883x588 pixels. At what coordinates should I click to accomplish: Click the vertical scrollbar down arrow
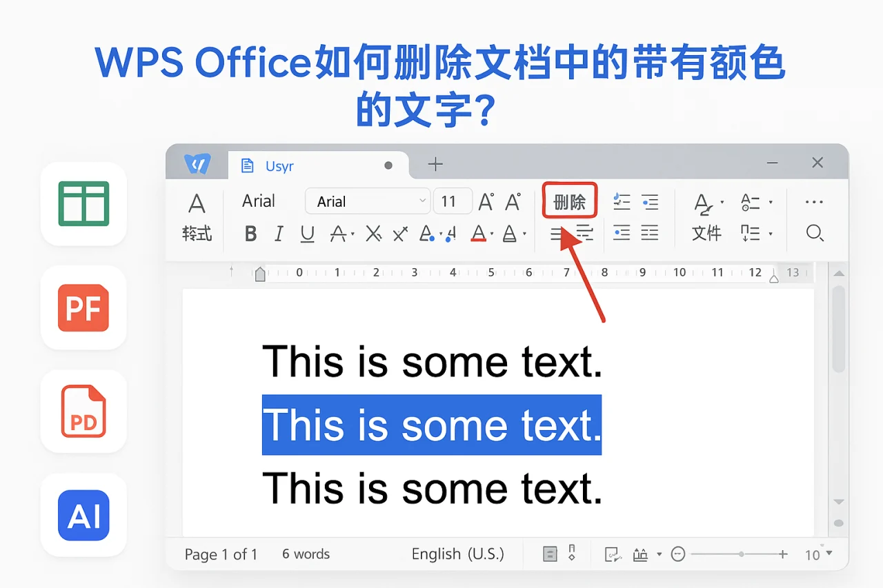click(839, 502)
